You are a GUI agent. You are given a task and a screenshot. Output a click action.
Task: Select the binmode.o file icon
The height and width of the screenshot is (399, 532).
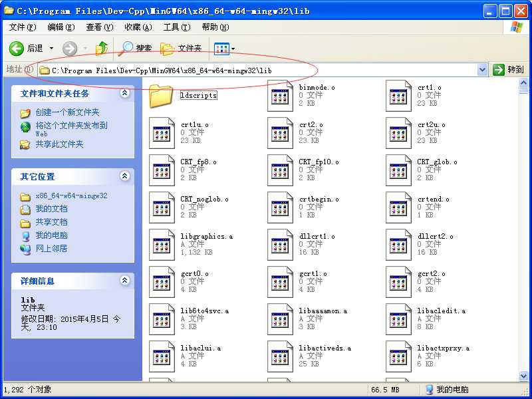tap(280, 96)
